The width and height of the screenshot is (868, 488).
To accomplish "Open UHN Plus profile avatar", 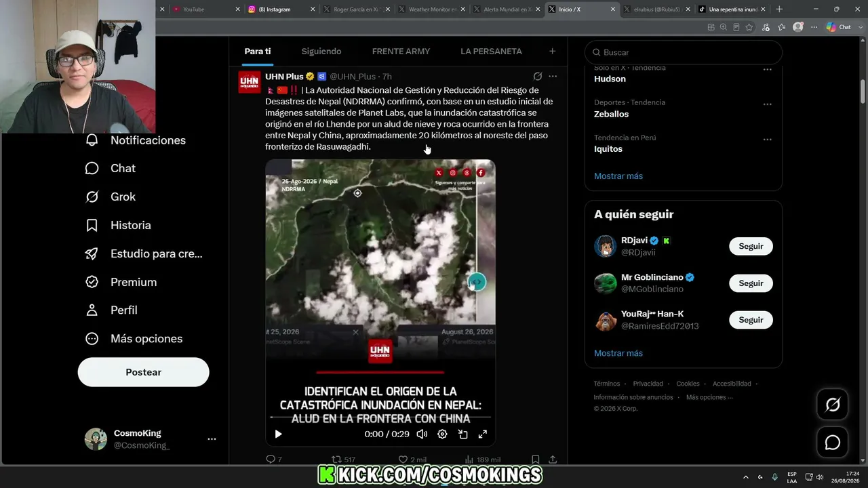I will pyautogui.click(x=250, y=82).
